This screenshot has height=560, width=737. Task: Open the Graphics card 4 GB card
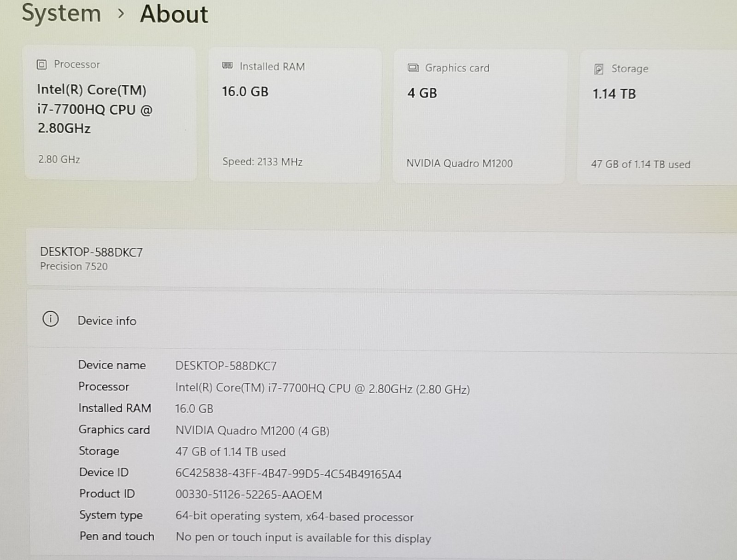tap(479, 117)
